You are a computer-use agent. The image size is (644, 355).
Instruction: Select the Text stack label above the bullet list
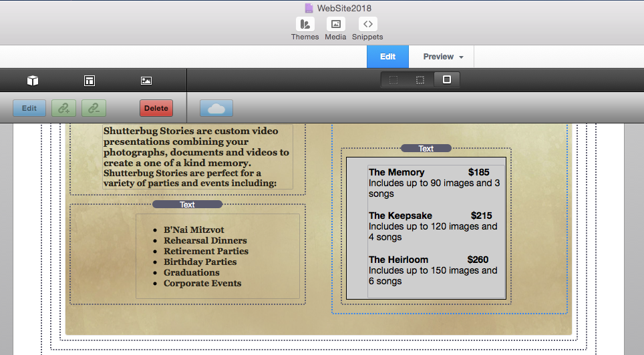coord(187,204)
